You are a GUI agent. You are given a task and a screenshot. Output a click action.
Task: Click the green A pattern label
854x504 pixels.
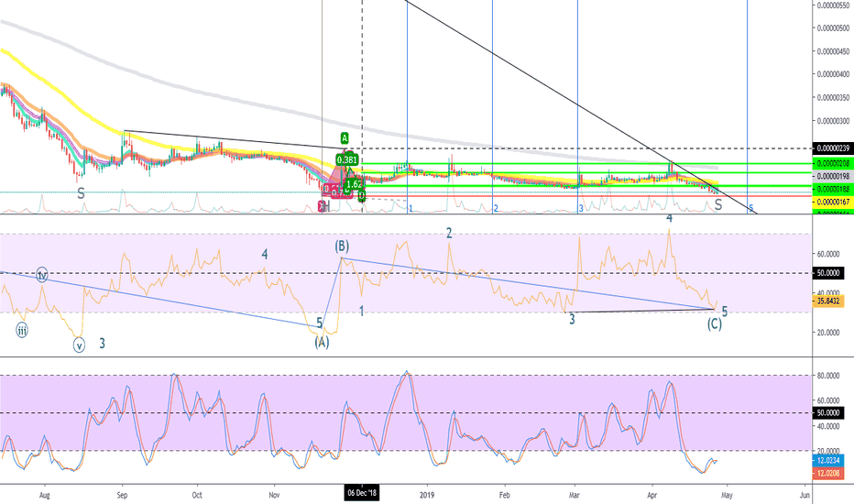[x=345, y=137]
